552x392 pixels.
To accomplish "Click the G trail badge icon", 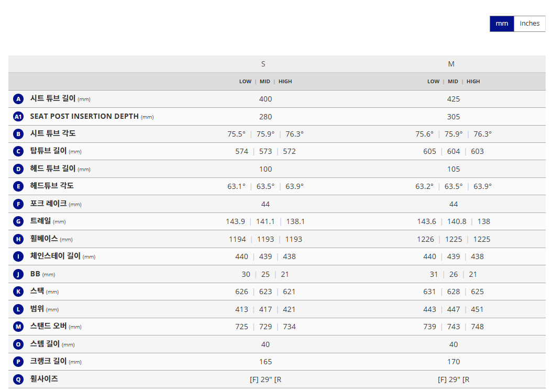I will click(x=19, y=221).
